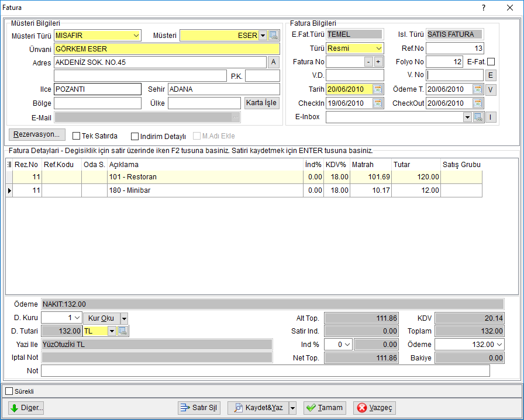Screen dimensions: 524x420
Task: Click the P.K. input field
Action: click(263, 76)
